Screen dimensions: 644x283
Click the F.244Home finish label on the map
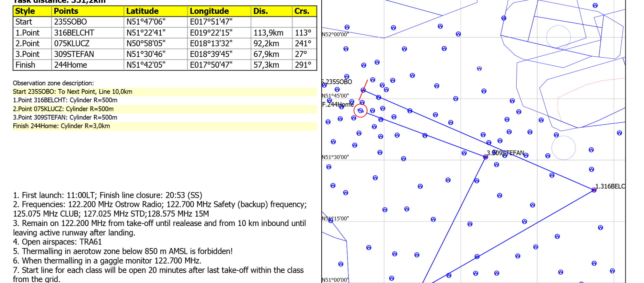coord(338,105)
